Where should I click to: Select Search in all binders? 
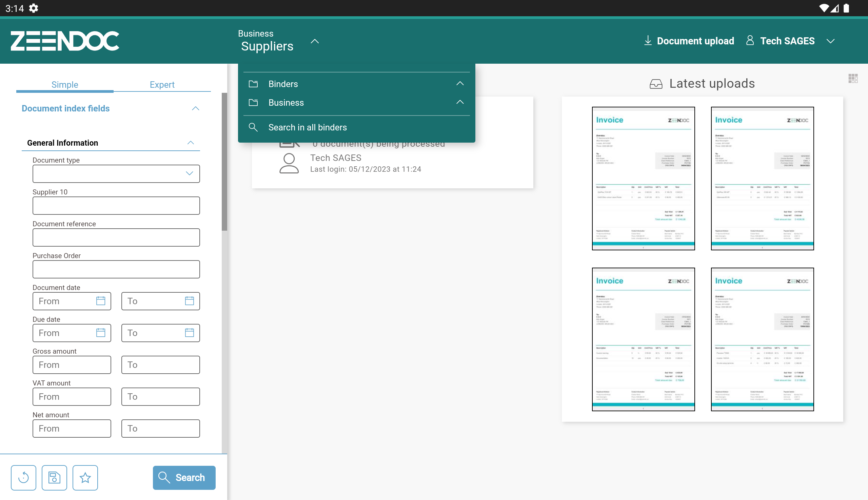tap(308, 127)
